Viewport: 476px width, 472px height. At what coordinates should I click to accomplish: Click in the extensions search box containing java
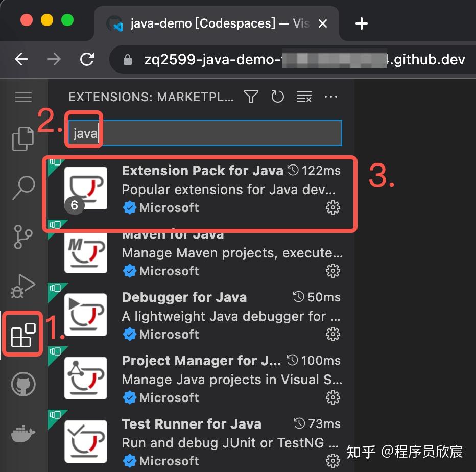click(205, 133)
